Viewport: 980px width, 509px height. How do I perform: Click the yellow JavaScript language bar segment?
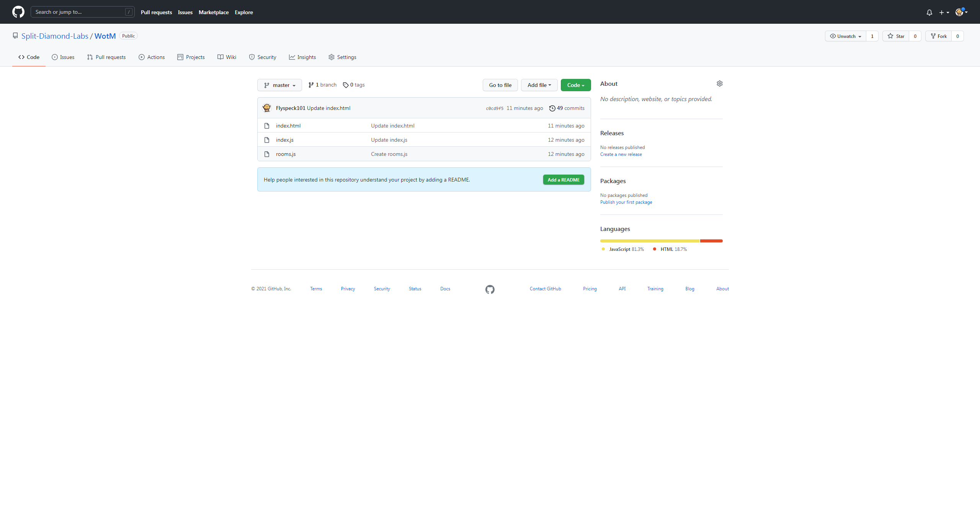pos(650,241)
